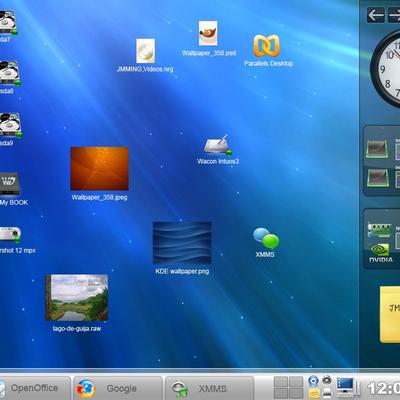Select the sda7 hard drive icon
The width and height of the screenshot is (400, 400).
(7, 22)
